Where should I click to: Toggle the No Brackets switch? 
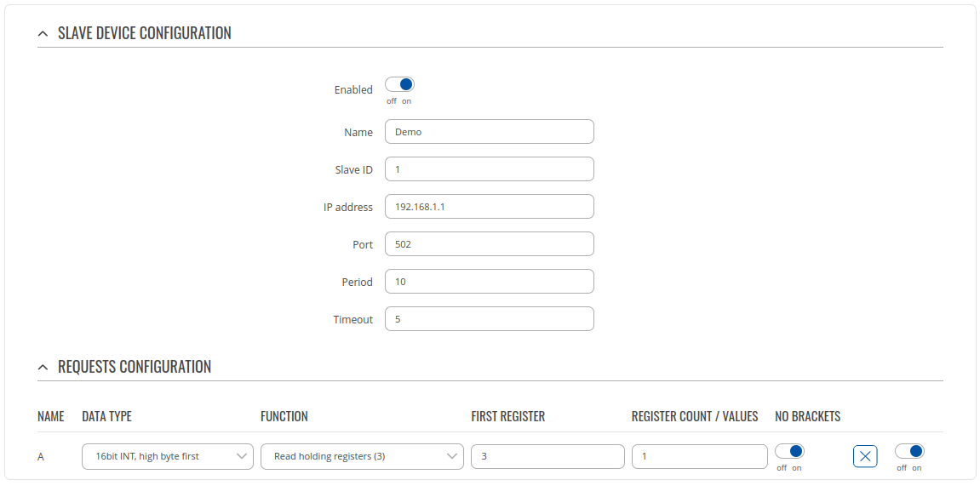coord(789,452)
